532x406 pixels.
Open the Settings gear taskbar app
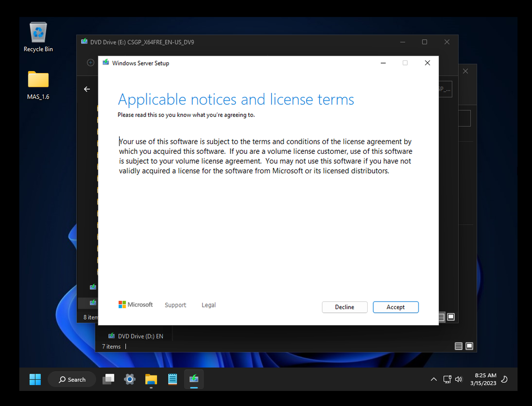coord(130,379)
